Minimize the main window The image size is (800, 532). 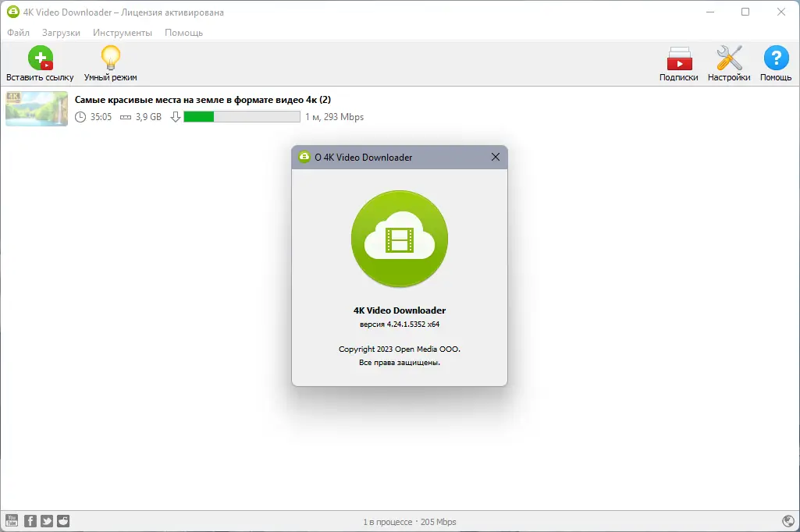coord(710,12)
